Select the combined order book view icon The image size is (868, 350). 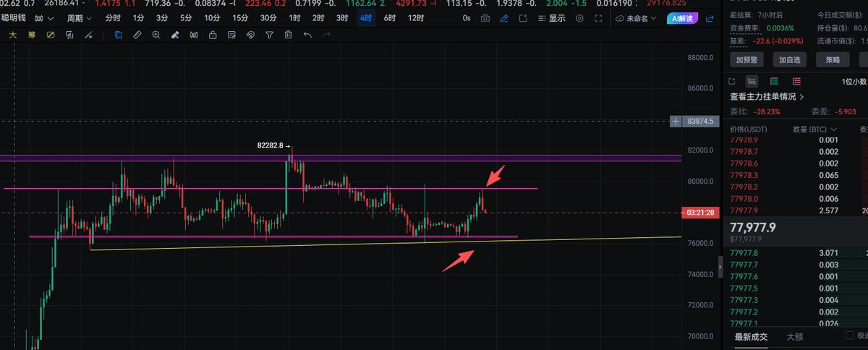[x=752, y=81]
